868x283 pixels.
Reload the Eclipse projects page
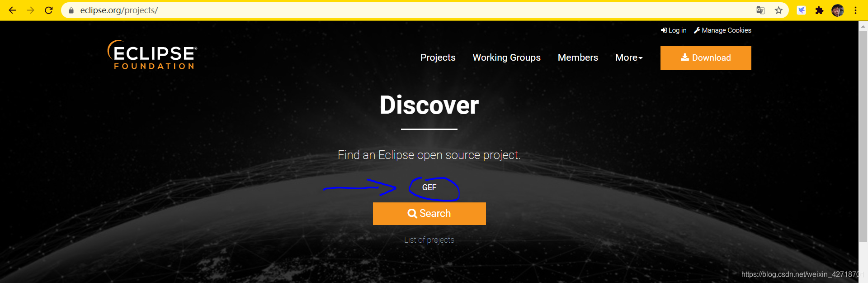pyautogui.click(x=49, y=10)
